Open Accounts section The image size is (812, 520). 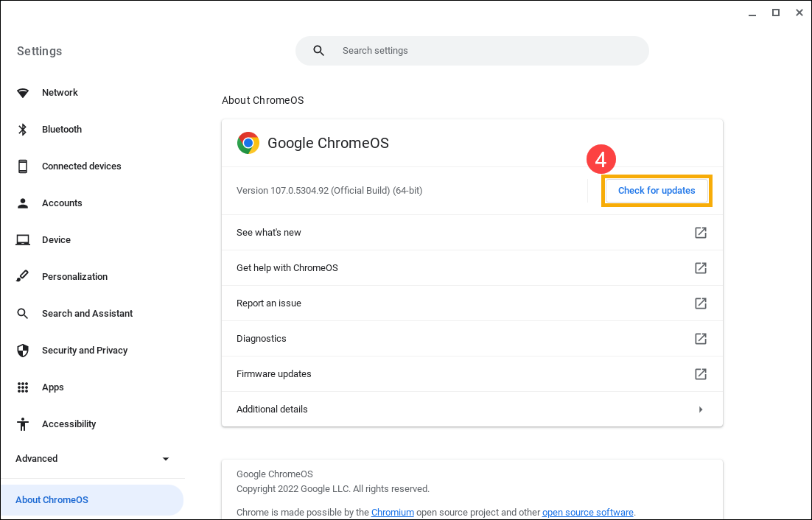pos(62,203)
